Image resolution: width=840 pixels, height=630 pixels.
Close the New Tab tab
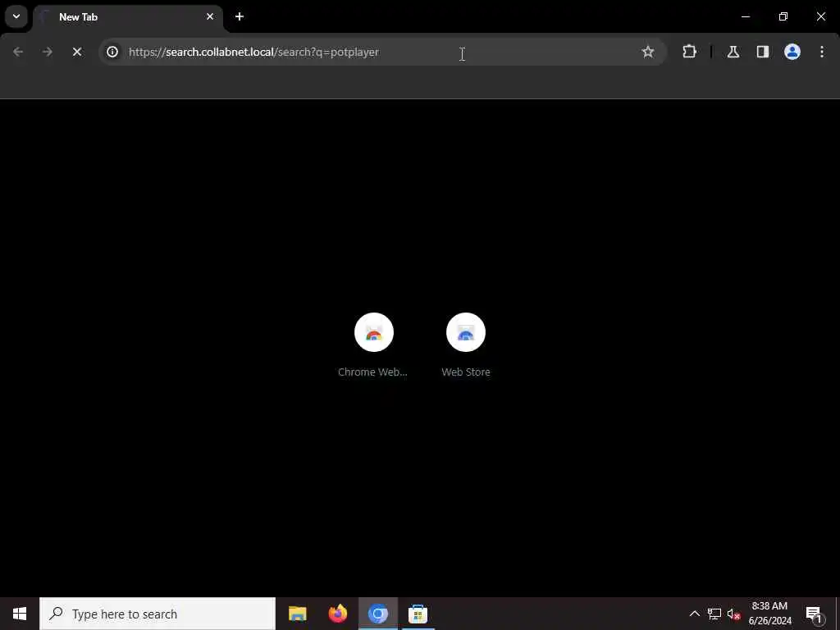point(210,16)
